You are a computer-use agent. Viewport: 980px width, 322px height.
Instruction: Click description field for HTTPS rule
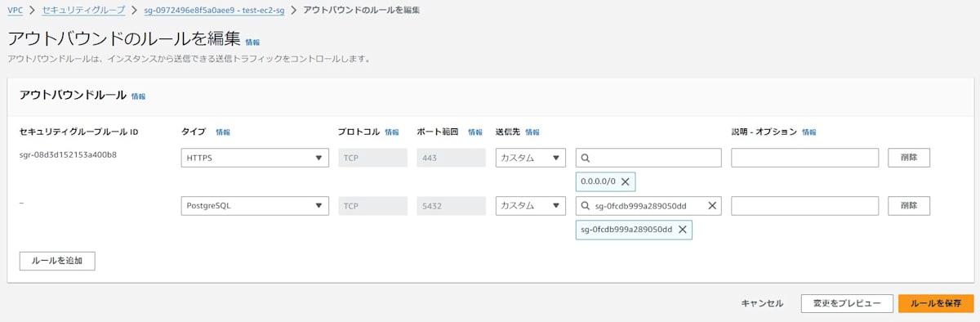coord(804,158)
